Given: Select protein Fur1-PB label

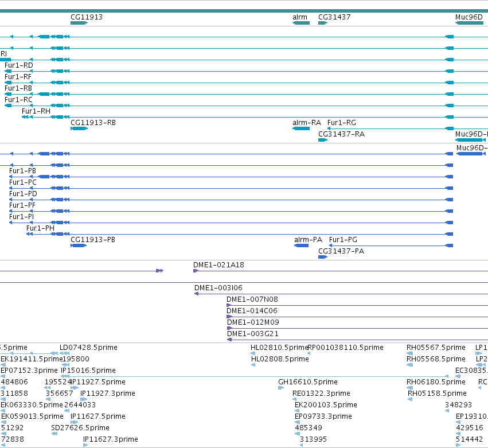Looking at the screenshot, I should (22, 171).
